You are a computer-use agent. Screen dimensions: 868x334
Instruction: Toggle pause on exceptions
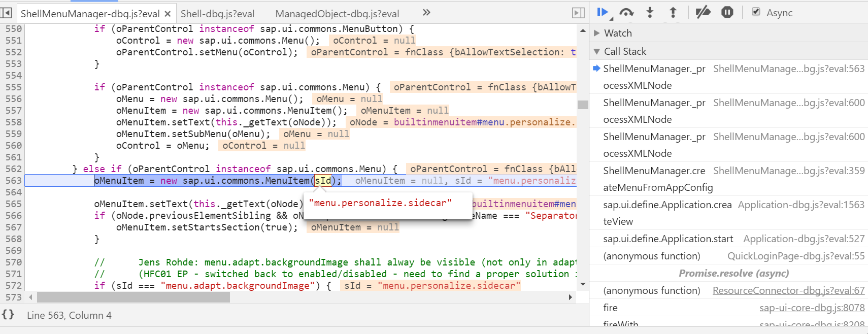(x=727, y=12)
